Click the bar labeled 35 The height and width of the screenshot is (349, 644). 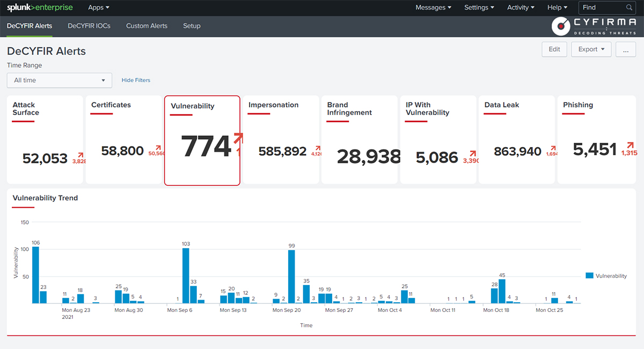(306, 294)
